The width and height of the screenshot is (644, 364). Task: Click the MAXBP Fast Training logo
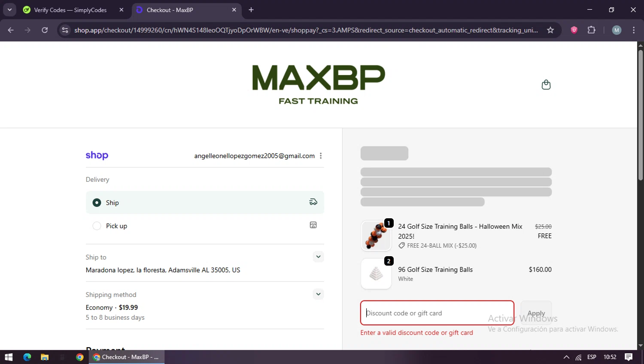318,85
